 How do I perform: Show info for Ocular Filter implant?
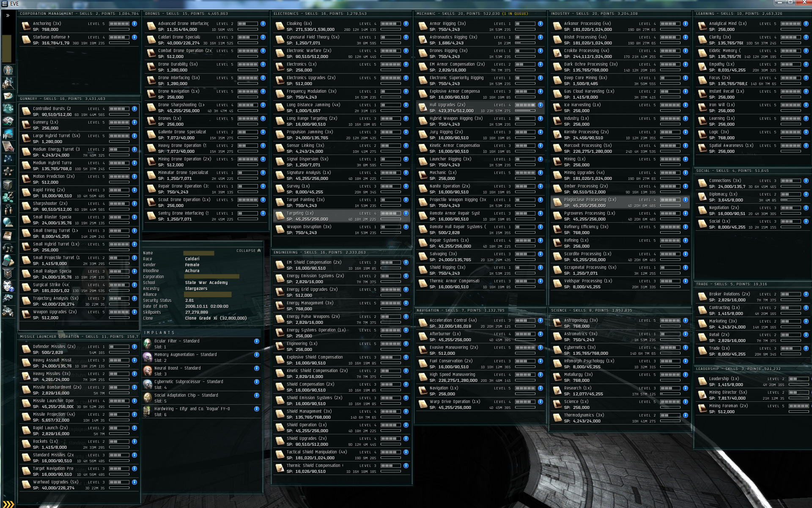(257, 341)
